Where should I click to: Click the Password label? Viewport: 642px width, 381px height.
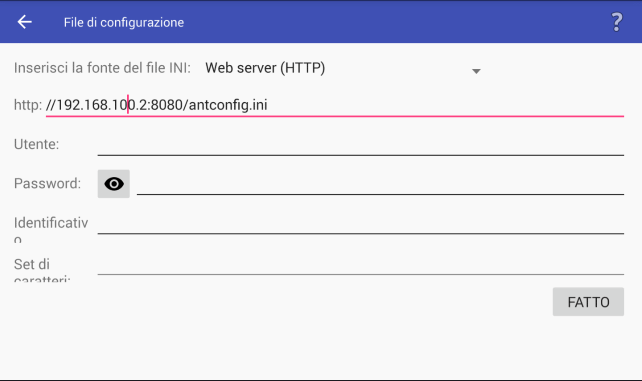point(47,183)
